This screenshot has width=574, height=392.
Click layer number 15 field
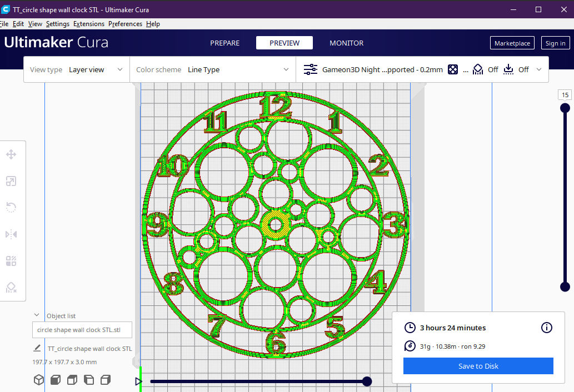[565, 95]
